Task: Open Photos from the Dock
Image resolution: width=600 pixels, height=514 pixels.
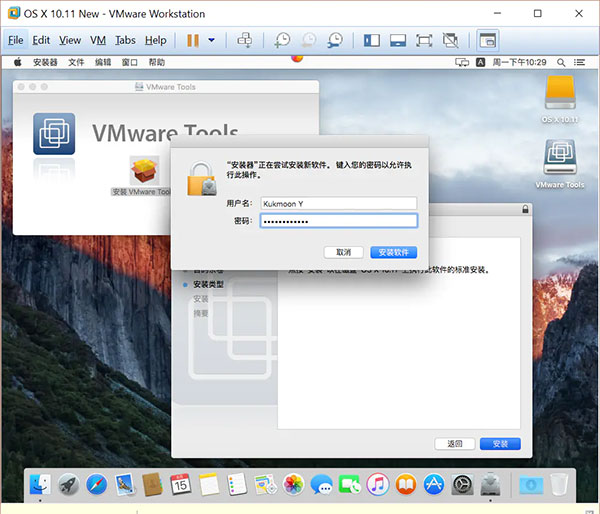Action: click(293, 484)
